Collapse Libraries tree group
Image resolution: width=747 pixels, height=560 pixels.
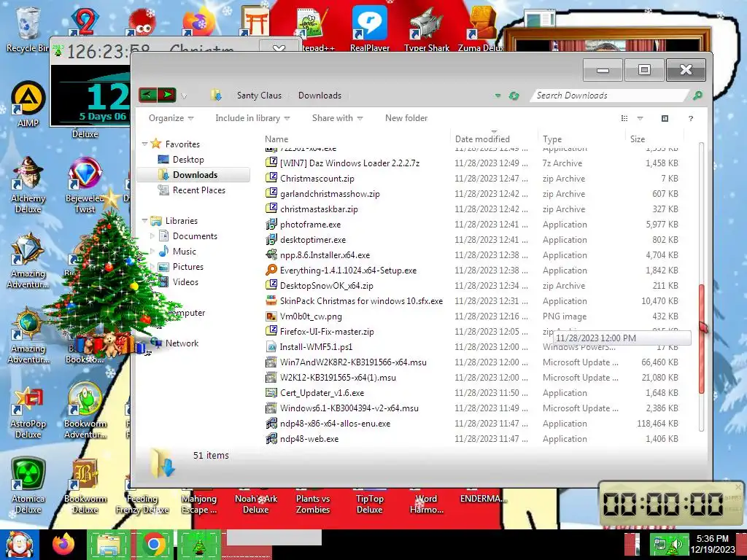click(144, 220)
